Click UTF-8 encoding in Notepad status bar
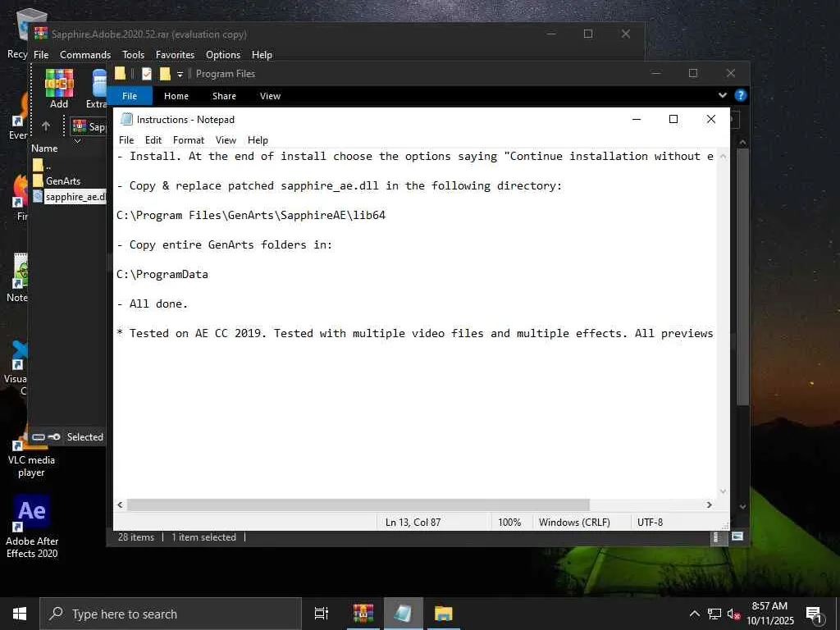The width and height of the screenshot is (840, 630). point(650,523)
